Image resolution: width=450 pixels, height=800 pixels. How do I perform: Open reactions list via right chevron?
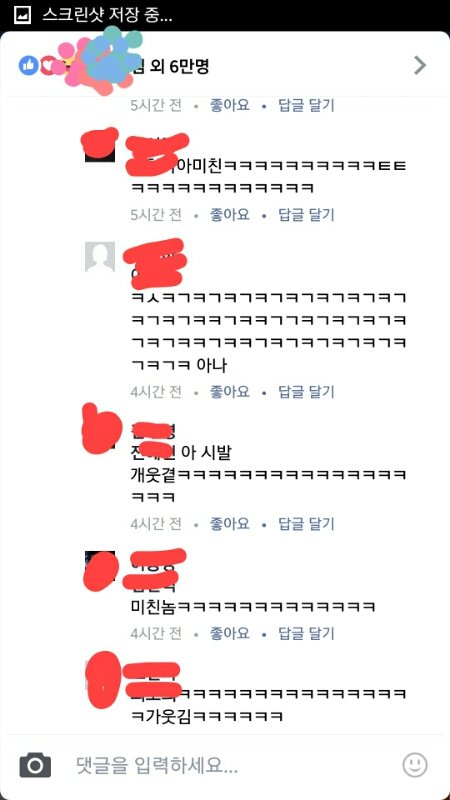419,65
